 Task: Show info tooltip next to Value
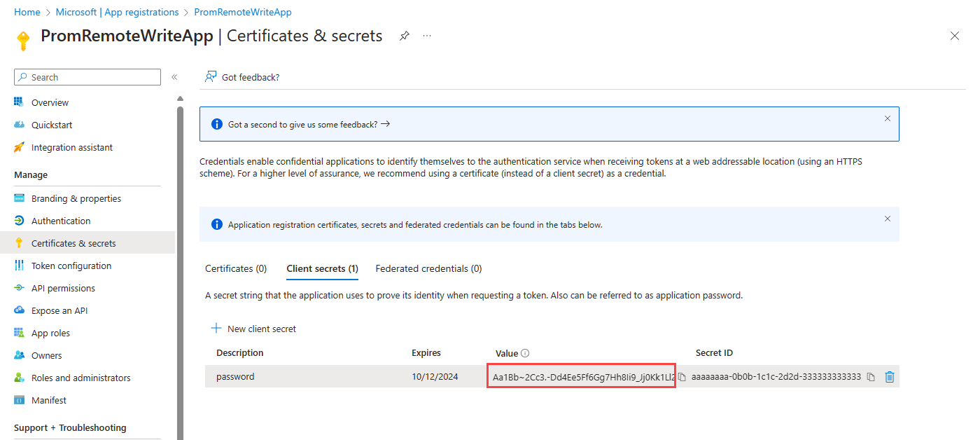(525, 353)
